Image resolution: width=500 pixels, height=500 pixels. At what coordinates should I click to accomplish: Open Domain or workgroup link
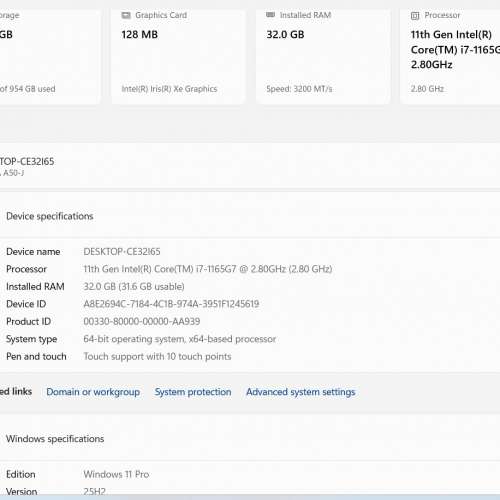click(93, 392)
